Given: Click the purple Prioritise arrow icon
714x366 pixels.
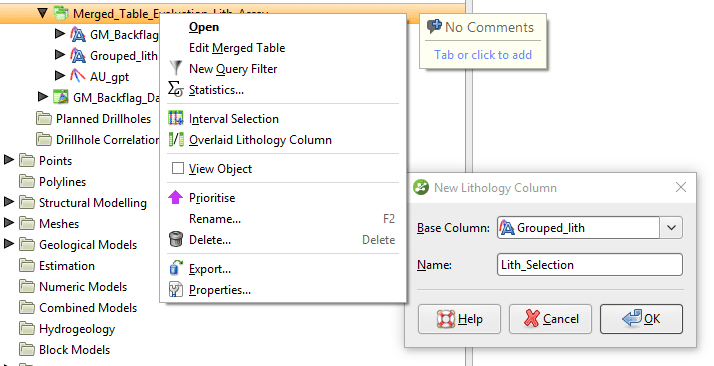Looking at the screenshot, I should [175, 198].
